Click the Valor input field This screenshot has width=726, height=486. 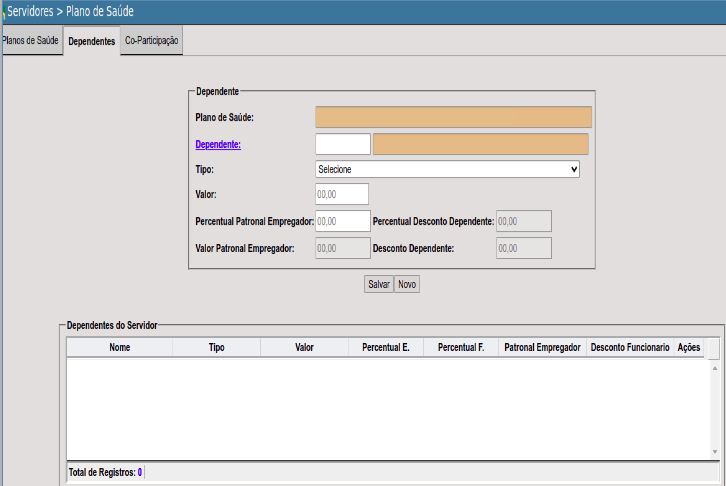(x=342, y=194)
